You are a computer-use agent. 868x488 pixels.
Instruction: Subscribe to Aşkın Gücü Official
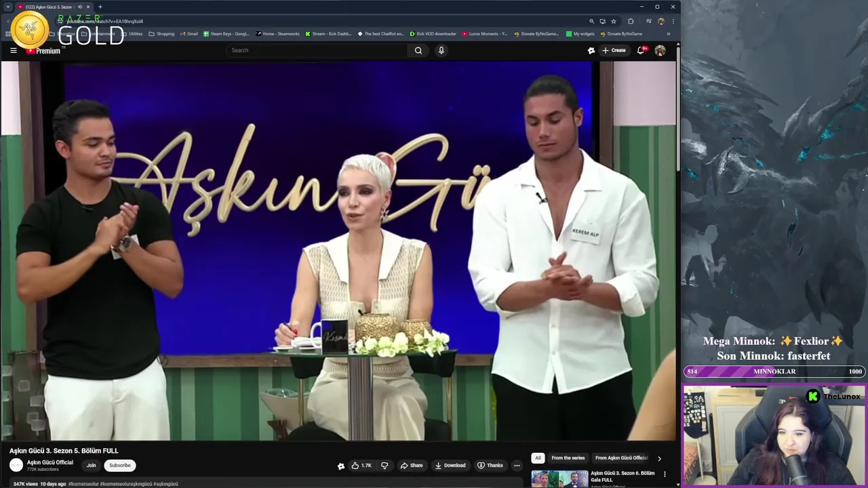pyautogui.click(x=120, y=466)
